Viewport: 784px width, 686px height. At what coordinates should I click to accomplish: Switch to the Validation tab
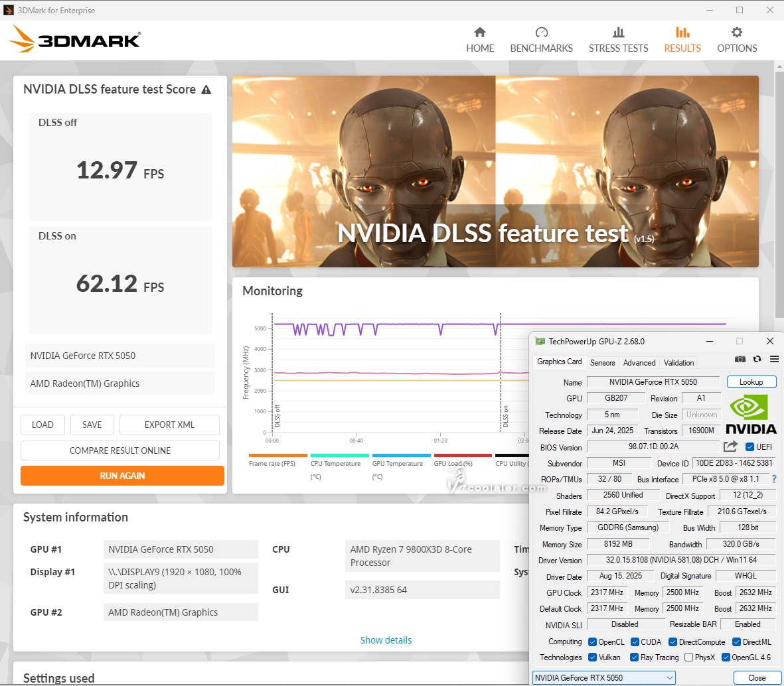tap(678, 363)
